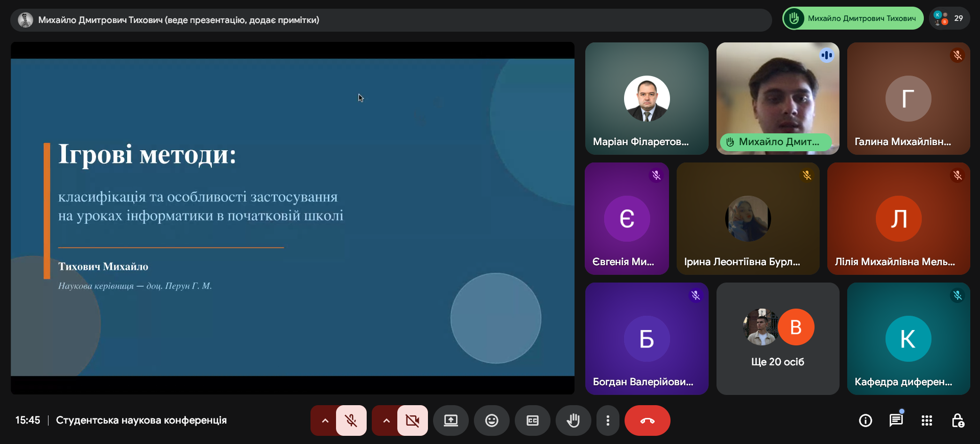Open the Ще 20 осіб tile
The height and width of the screenshot is (444, 980).
778,339
